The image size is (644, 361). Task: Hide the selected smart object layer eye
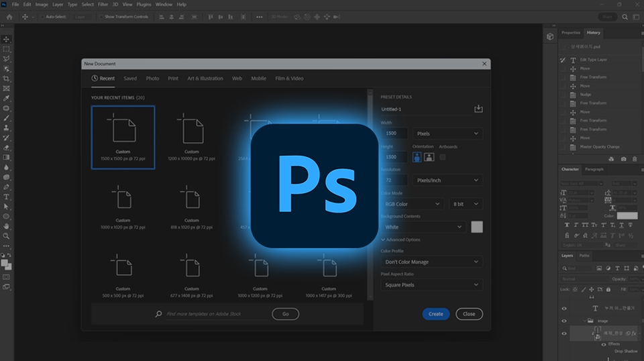click(x=564, y=333)
